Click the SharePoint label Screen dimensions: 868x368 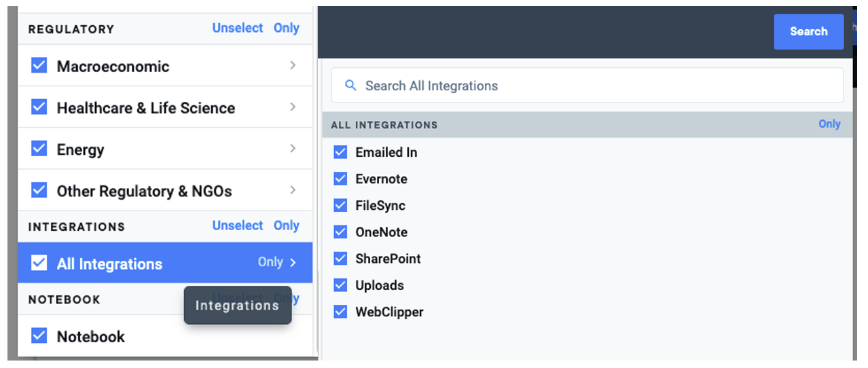[388, 259]
